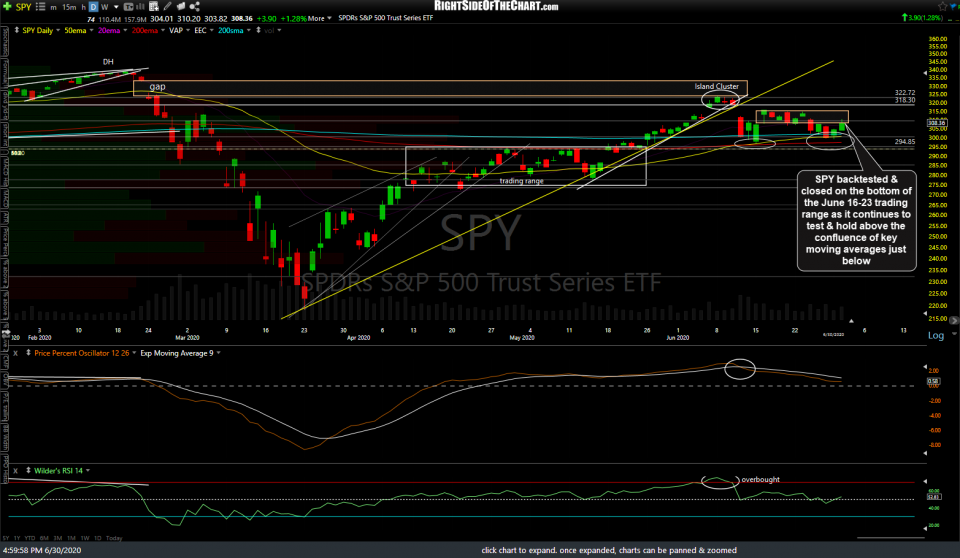
Task: Open the timeframe dropdown arrow after W
Action: point(116,7)
